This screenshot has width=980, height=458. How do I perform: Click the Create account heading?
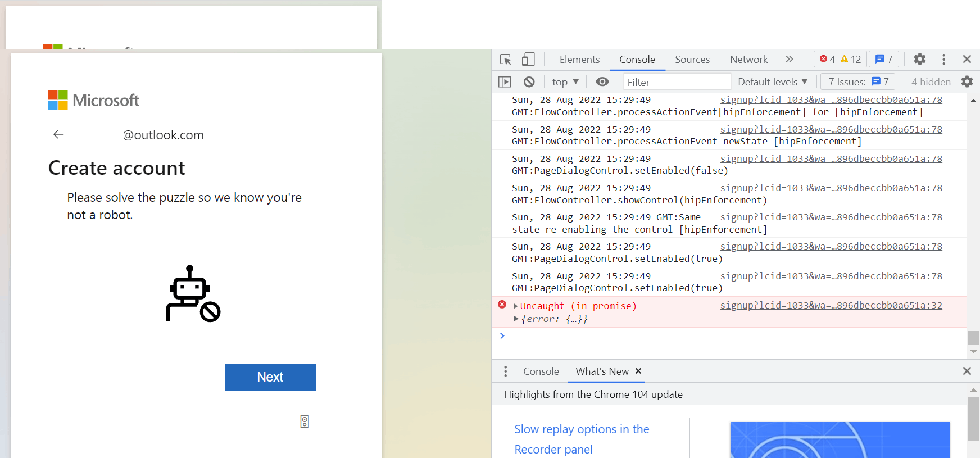tap(117, 168)
